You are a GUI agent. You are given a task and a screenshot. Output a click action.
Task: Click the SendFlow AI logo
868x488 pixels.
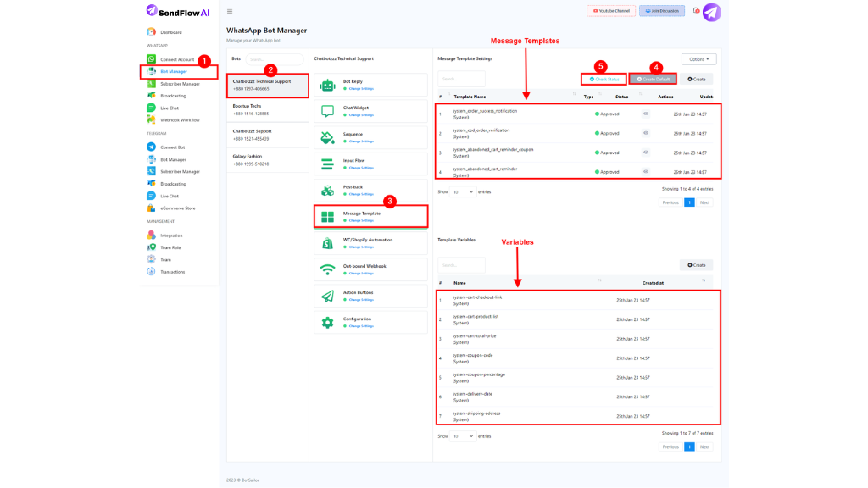[178, 12]
